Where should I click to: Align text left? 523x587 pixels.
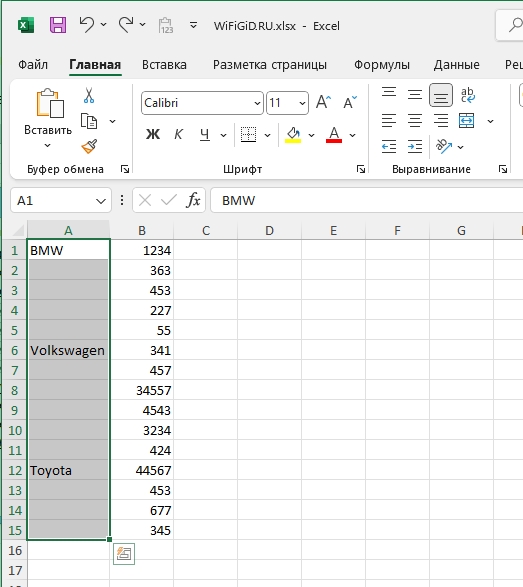(389, 121)
